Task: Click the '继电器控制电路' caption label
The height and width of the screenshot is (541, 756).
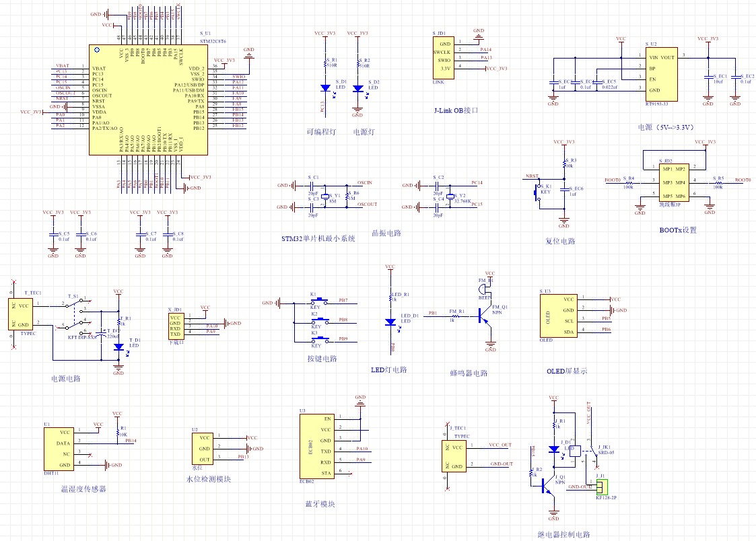Action: (563, 534)
